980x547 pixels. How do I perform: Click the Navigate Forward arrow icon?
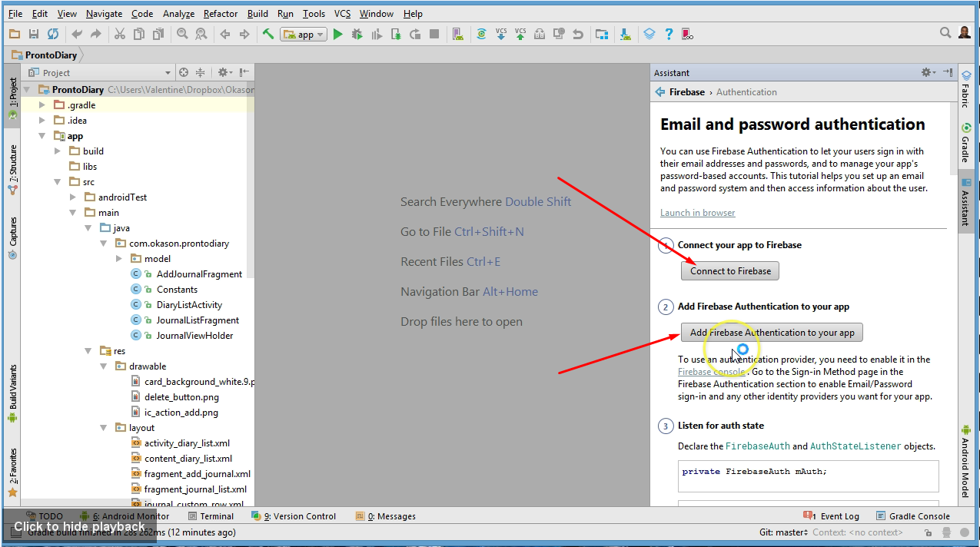244,34
